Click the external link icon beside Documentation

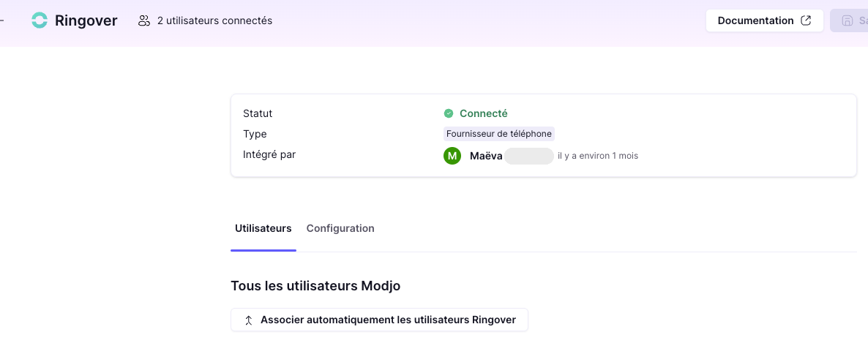tap(806, 20)
